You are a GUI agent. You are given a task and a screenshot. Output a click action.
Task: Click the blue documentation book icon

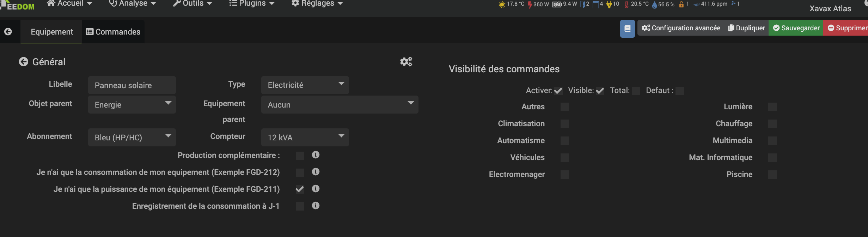point(627,29)
